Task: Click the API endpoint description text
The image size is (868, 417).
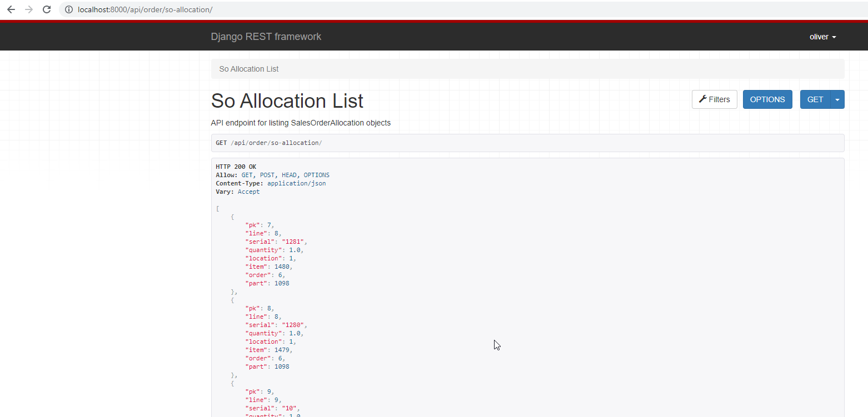Action: pyautogui.click(x=301, y=123)
